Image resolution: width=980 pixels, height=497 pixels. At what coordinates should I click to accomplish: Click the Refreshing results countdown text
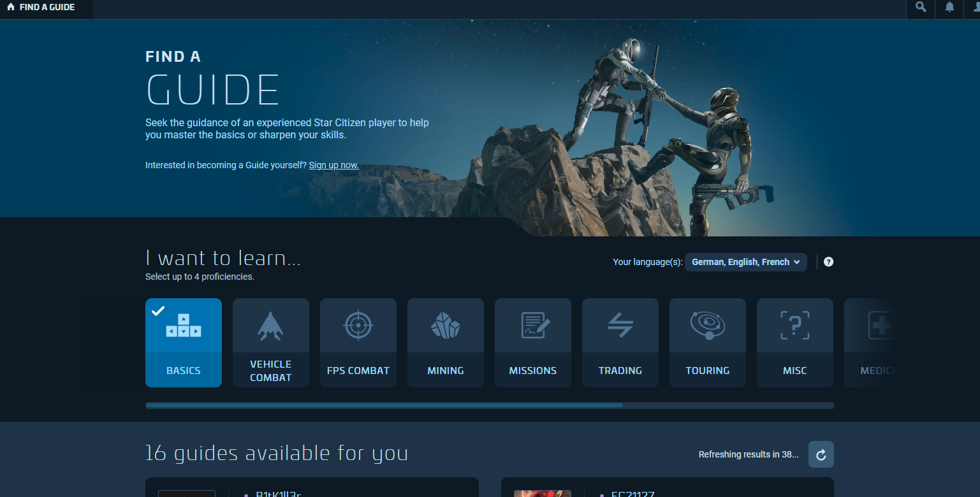pyautogui.click(x=749, y=454)
